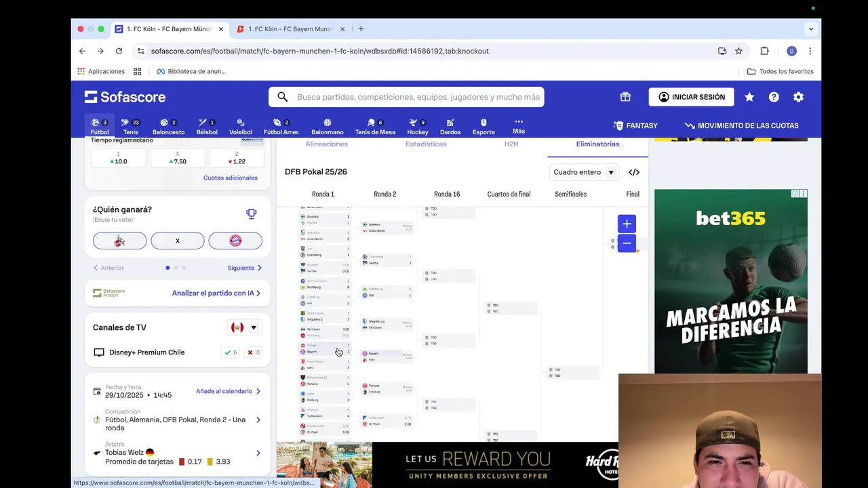Switch to the Estadísticas tab

click(x=426, y=144)
